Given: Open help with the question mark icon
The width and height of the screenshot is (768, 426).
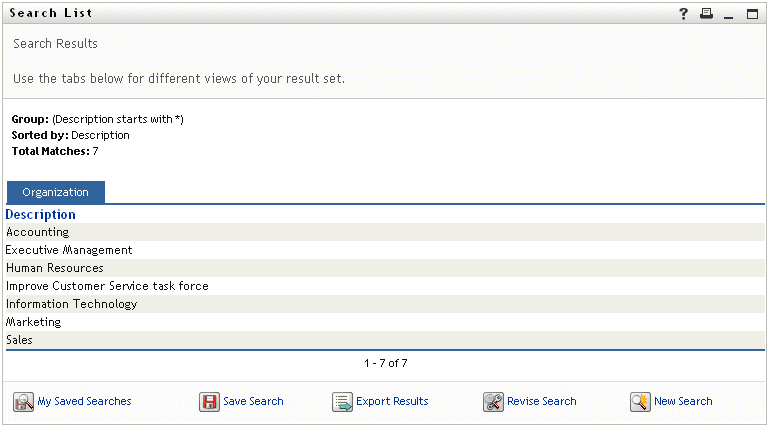Looking at the screenshot, I should coord(684,14).
